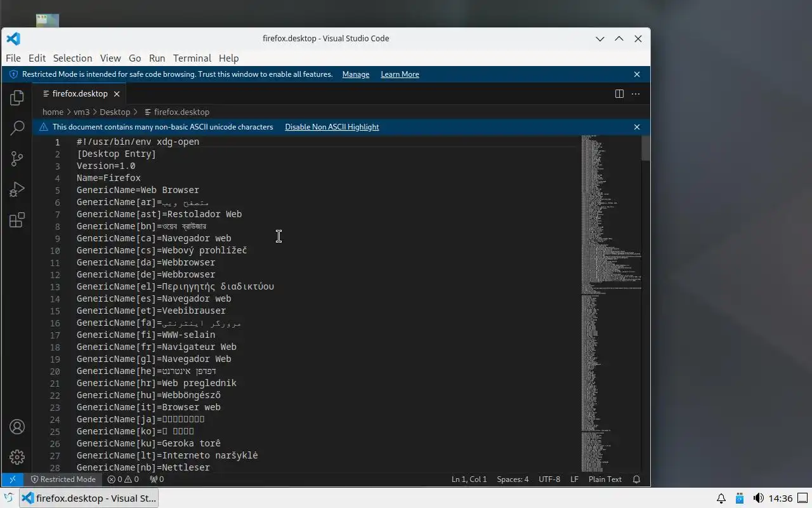Viewport: 812px width, 508px height.
Task: Open the View menu
Action: (x=110, y=58)
